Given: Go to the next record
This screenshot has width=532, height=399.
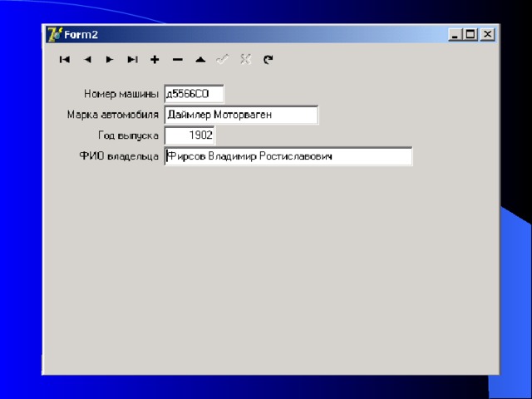Looking at the screenshot, I should tap(110, 60).
